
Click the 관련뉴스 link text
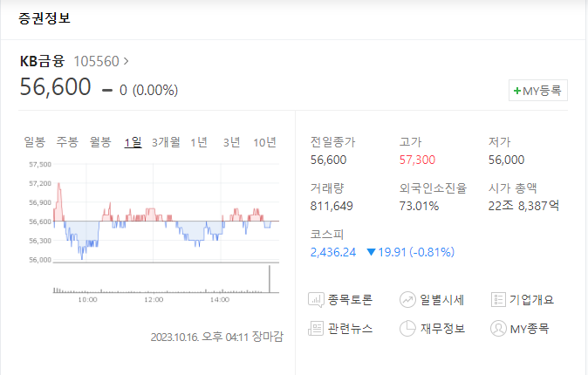[350, 329]
